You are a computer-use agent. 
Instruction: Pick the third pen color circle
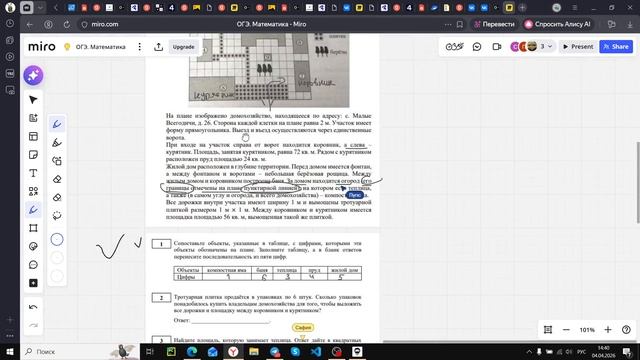(57, 276)
